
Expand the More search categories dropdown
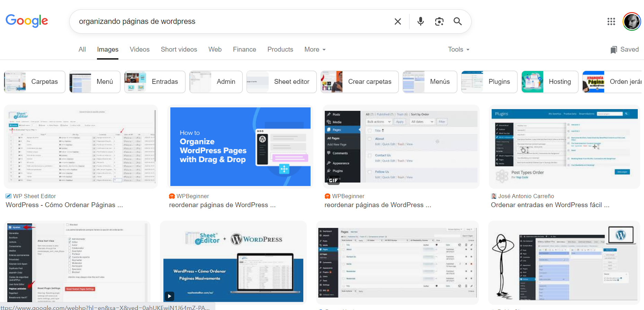point(315,50)
